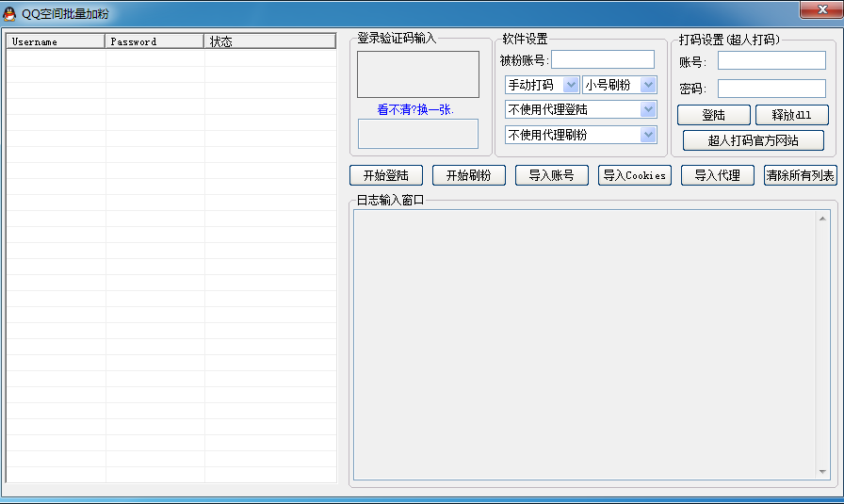844x504 pixels.
Task: Open the 手动打码 dropdown
Action: pyautogui.click(x=542, y=85)
